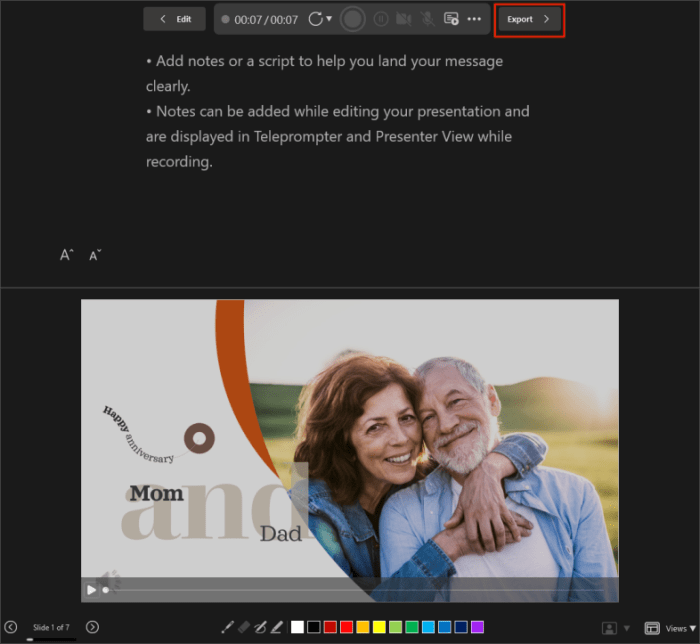Click the pause recording icon

pyautogui.click(x=381, y=19)
